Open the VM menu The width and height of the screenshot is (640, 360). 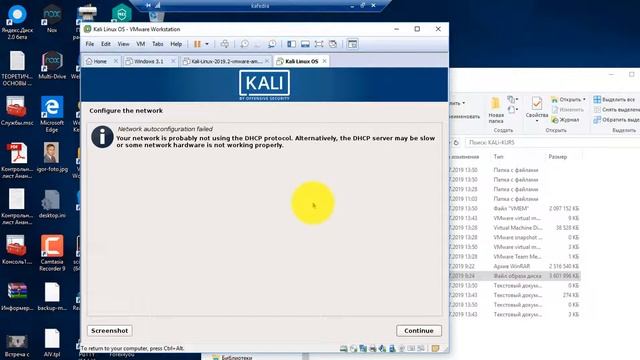pos(140,44)
